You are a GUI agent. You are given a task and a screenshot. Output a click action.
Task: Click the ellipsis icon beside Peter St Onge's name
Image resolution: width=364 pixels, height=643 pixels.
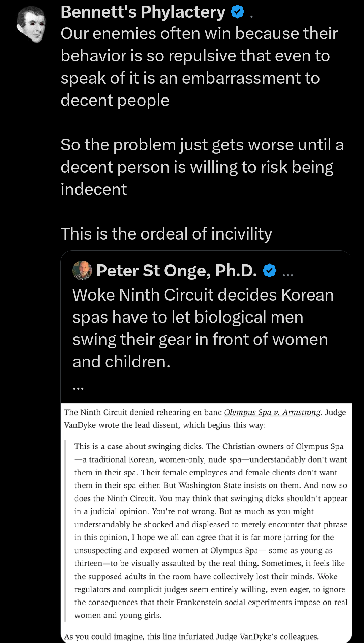coord(288,274)
